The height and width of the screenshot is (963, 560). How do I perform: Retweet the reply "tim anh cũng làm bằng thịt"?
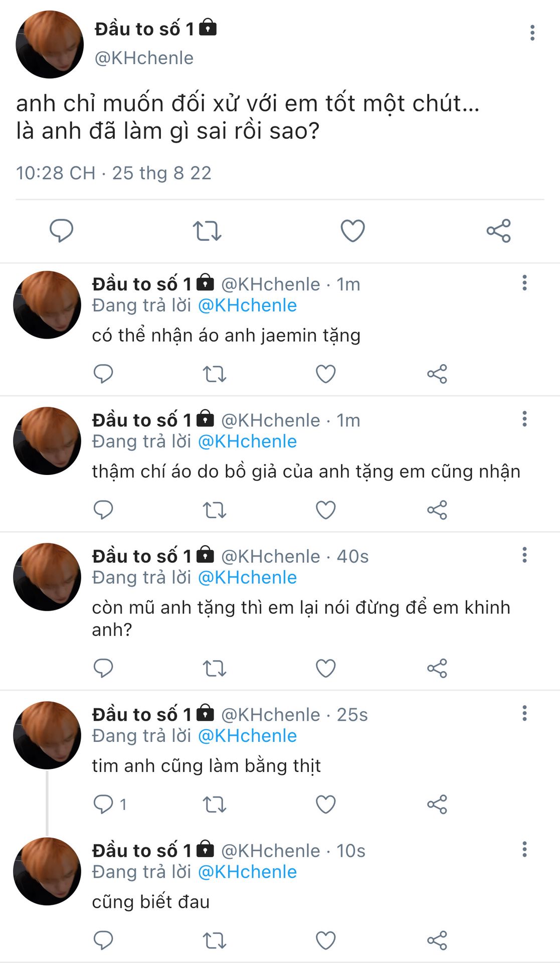[215, 805]
